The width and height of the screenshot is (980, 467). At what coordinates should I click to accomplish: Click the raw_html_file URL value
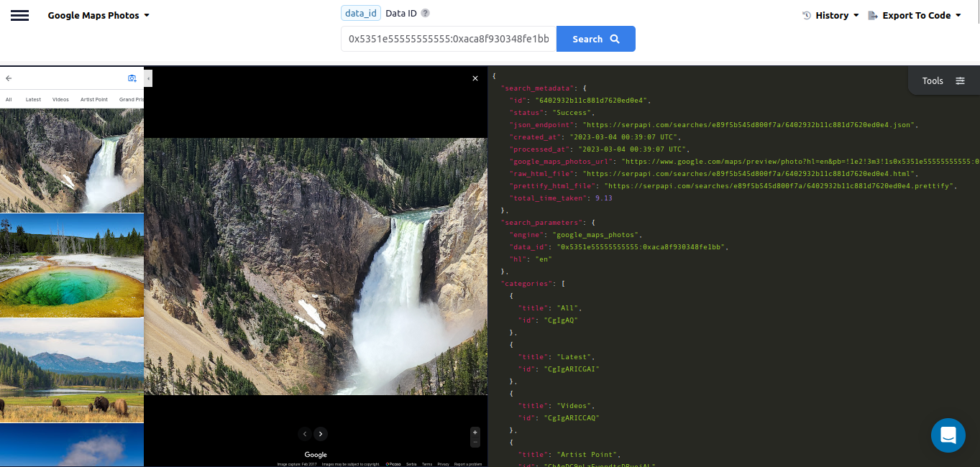[749, 174]
